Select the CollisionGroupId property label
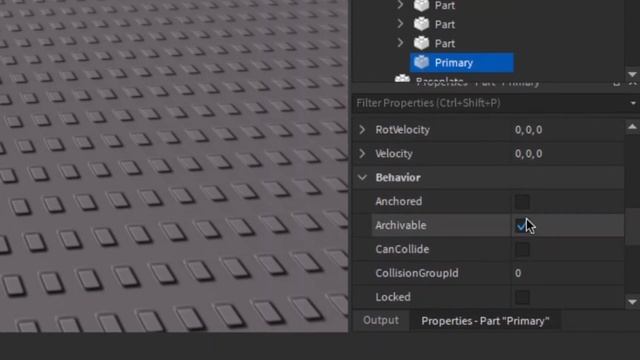 tap(417, 273)
